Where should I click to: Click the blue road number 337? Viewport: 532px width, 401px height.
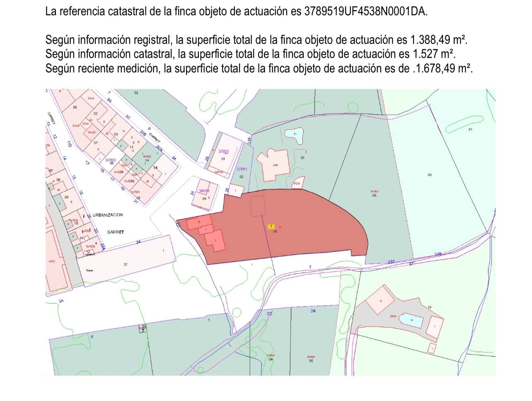click(x=392, y=262)
